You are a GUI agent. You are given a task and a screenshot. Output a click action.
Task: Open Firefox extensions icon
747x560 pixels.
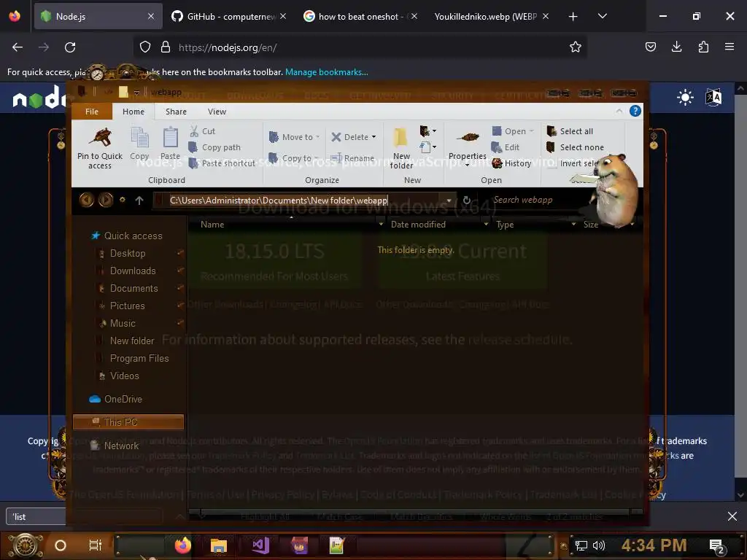coord(703,47)
